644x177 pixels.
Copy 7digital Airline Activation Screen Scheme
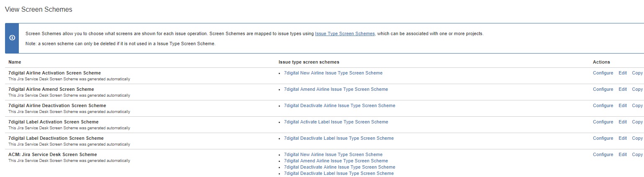tap(637, 73)
